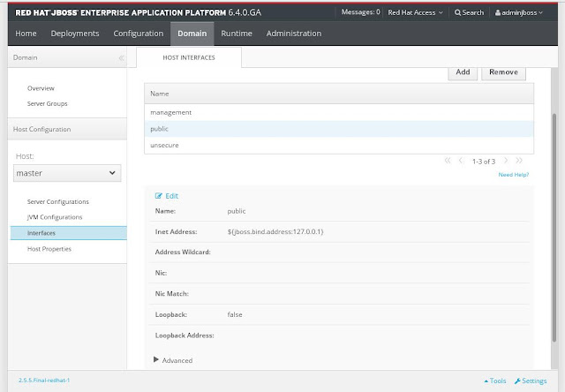Open the Red Hat Access dropdown
The width and height of the screenshot is (565, 392).
click(x=415, y=12)
